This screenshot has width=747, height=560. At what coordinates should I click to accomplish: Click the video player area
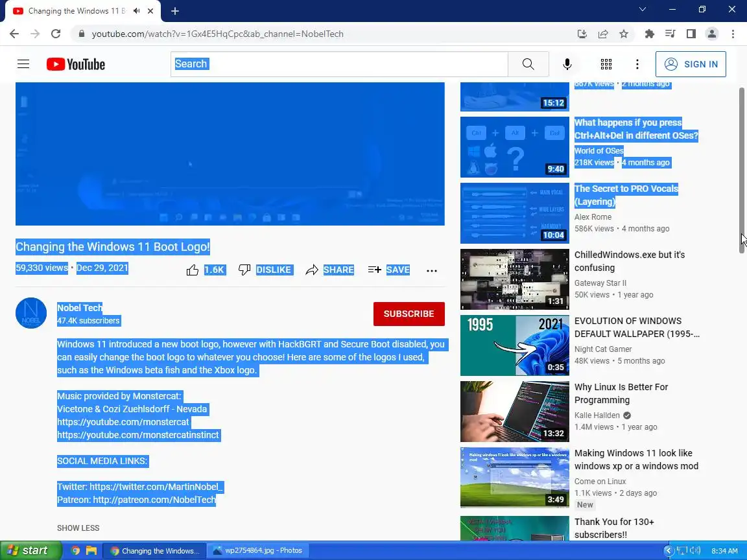pyautogui.click(x=230, y=154)
